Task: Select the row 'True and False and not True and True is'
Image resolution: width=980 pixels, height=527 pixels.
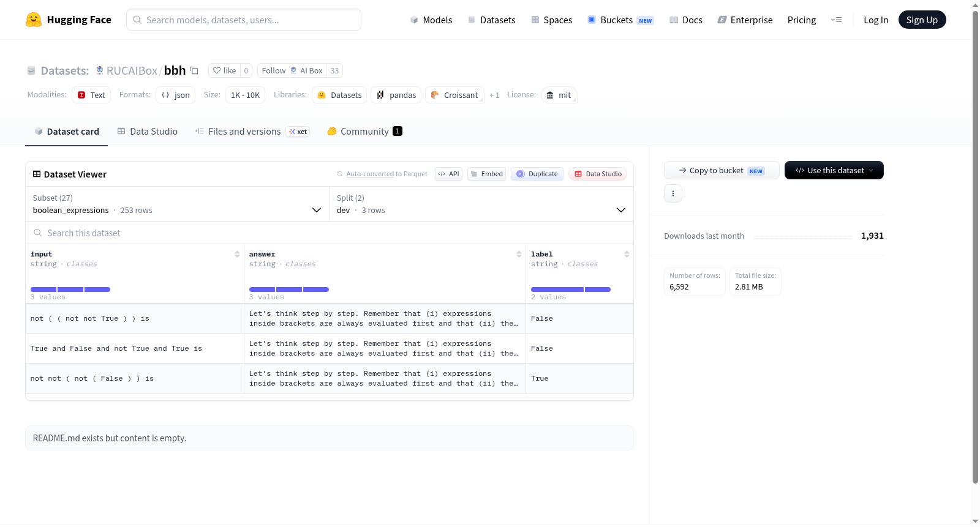Action: [x=330, y=348]
